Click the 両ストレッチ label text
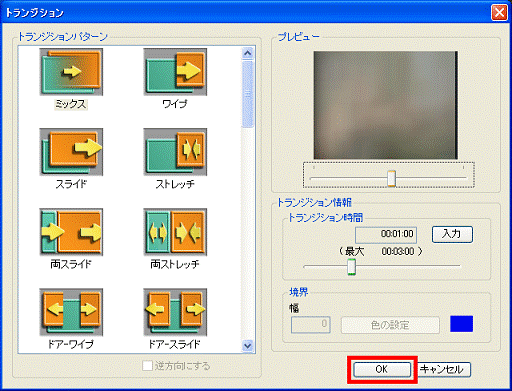 [x=175, y=264]
